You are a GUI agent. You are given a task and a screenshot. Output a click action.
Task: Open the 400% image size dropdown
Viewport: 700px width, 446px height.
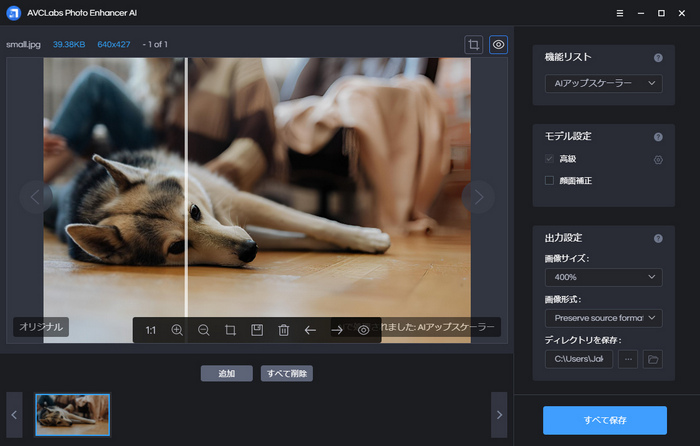pos(604,277)
